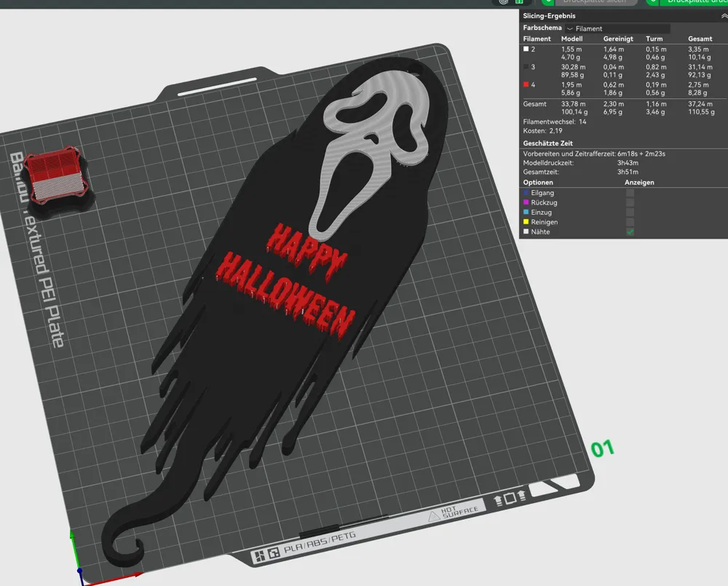The width and height of the screenshot is (728, 586).
Task: Click the Filamentwechsel: 14 line
Action: [x=555, y=122]
